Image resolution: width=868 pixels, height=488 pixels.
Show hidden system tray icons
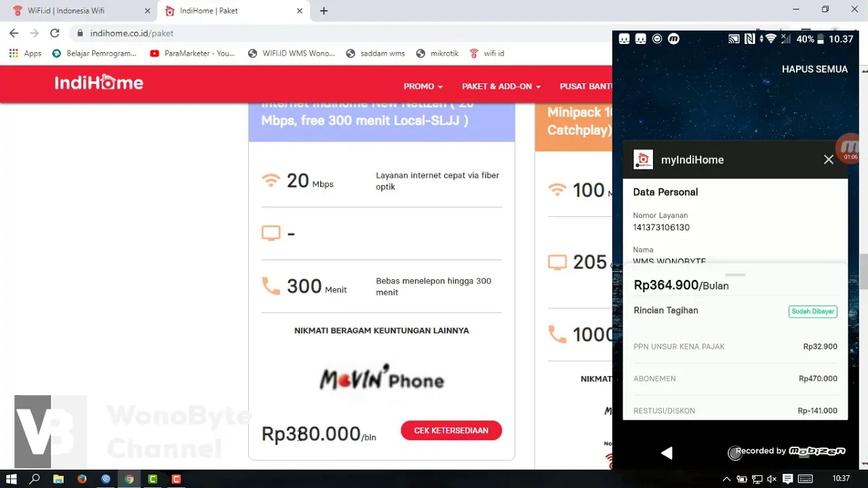[727, 479]
